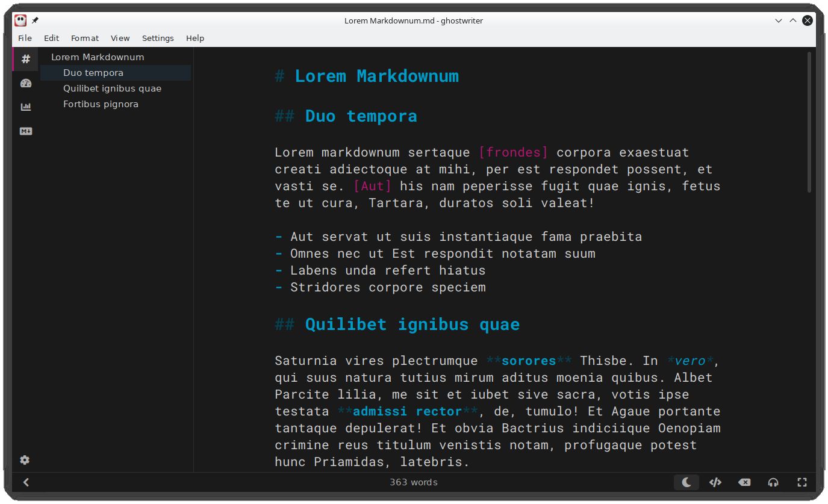Click the pin window icon in title bar
This screenshot has width=828, height=504.
[x=36, y=20]
